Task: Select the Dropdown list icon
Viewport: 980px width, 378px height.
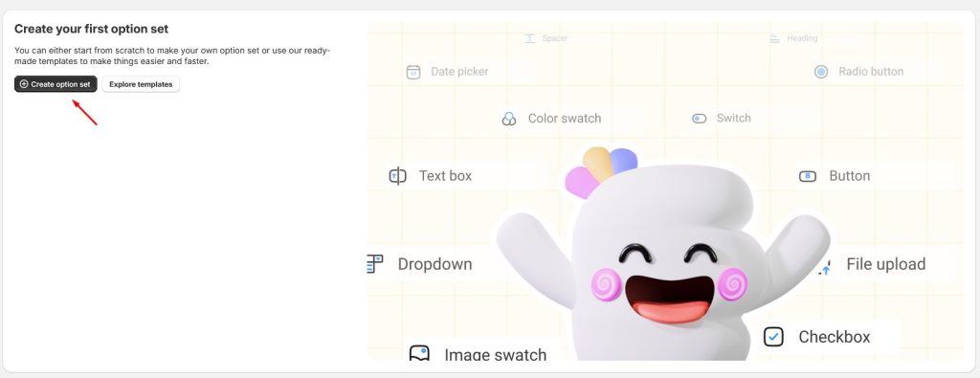Action: pos(374,264)
